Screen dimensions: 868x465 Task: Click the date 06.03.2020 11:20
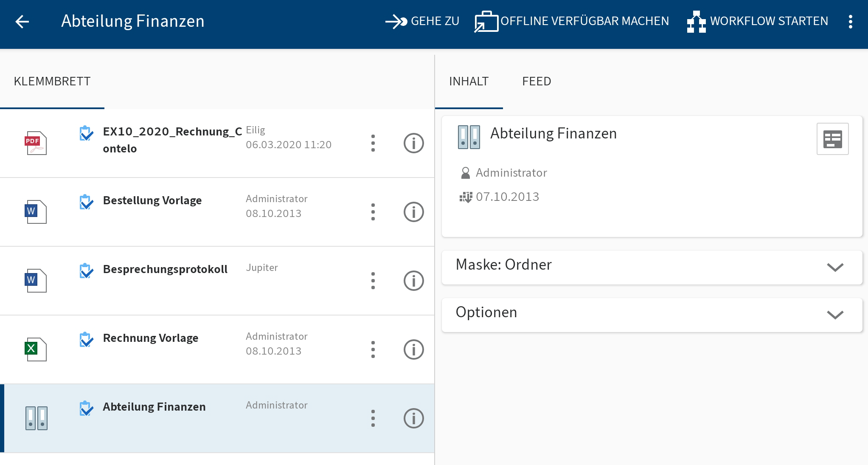[289, 145]
